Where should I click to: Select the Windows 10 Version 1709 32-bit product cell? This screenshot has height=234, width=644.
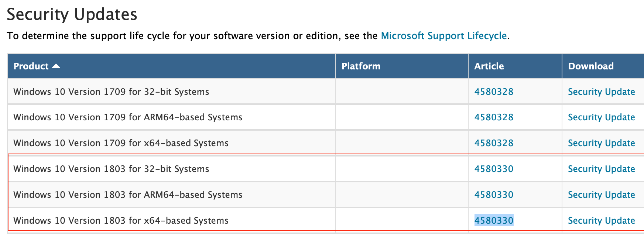[x=111, y=92]
